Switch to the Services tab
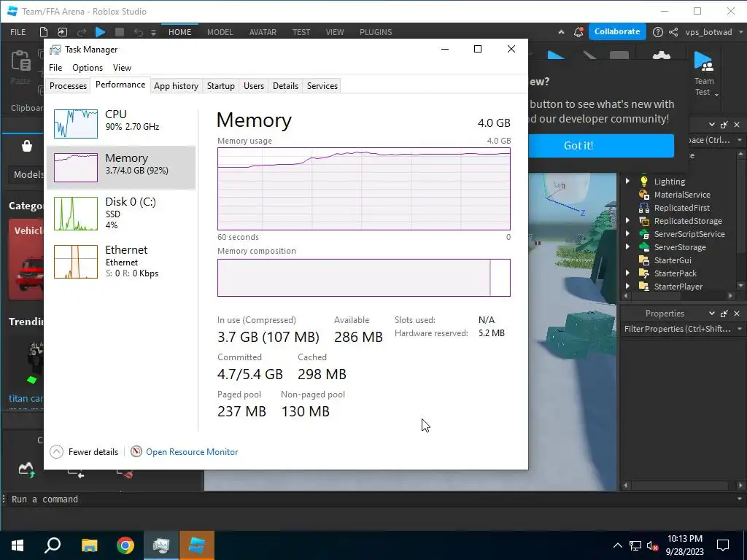This screenshot has height=560, width=747. click(x=322, y=86)
